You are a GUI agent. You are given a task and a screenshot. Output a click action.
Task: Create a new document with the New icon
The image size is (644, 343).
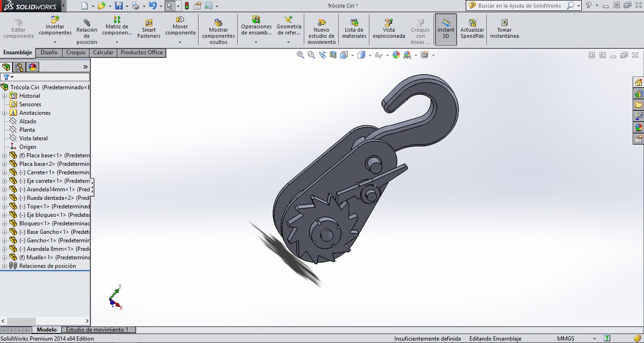point(84,6)
